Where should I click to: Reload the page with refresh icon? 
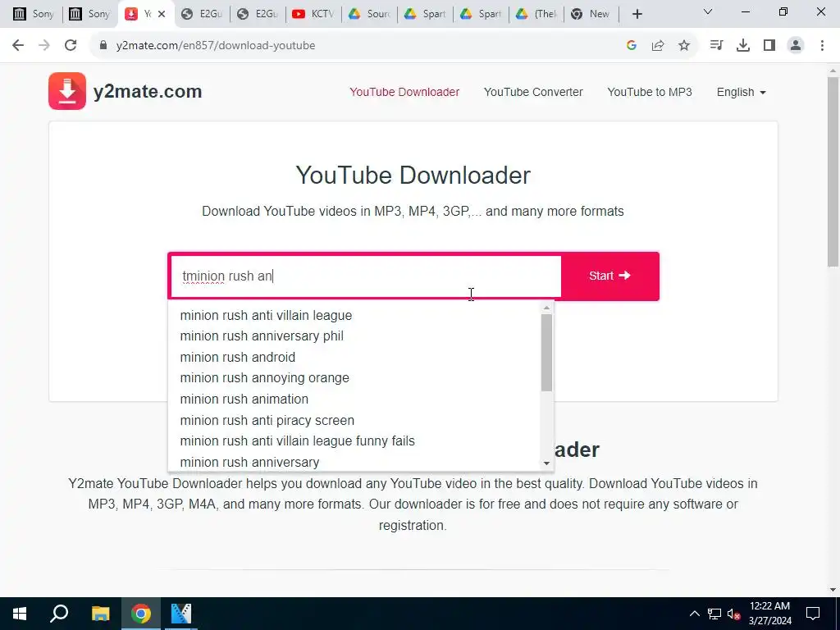(71, 46)
